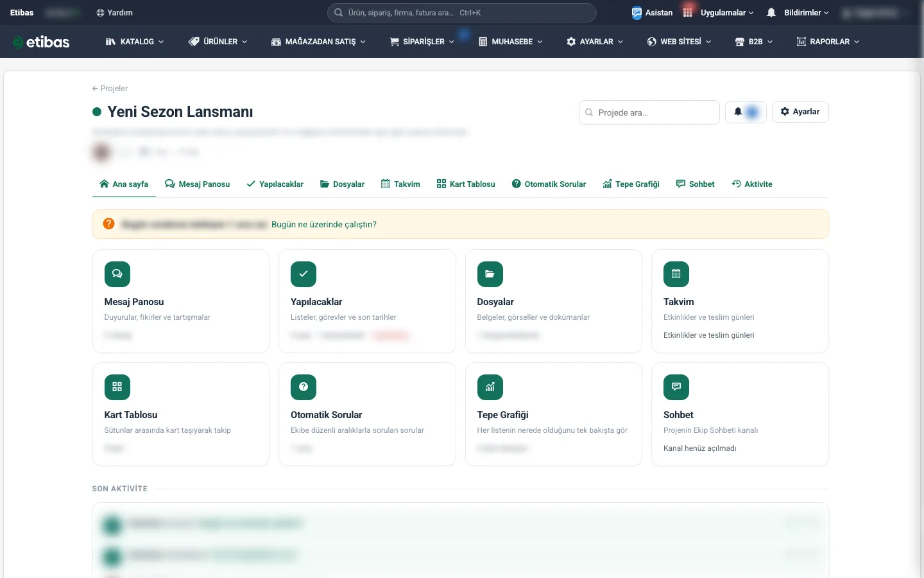The width and height of the screenshot is (924, 578).
Task: Click the green project status dot
Action: tap(97, 112)
